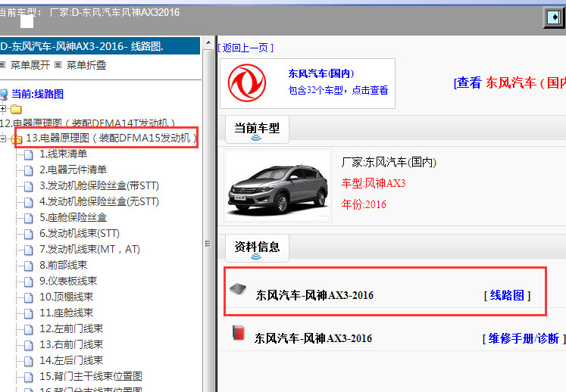Viewport: 566px width, 392px height.
Task: Open 9.仪表板线束
Action: click(x=68, y=281)
